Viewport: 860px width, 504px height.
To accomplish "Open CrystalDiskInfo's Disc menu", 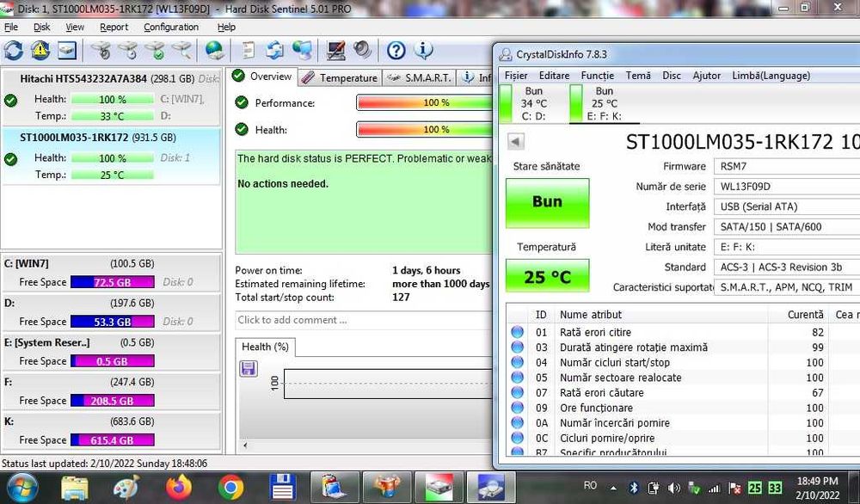I will (x=672, y=75).
